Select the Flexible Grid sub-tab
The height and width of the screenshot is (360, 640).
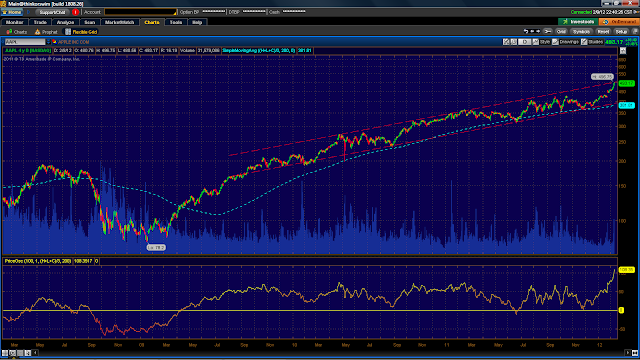click(x=81, y=32)
